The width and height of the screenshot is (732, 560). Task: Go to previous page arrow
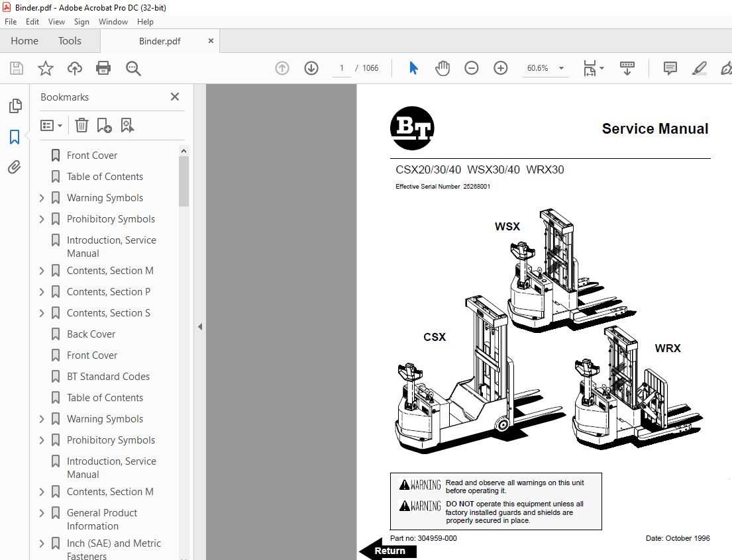[282, 68]
